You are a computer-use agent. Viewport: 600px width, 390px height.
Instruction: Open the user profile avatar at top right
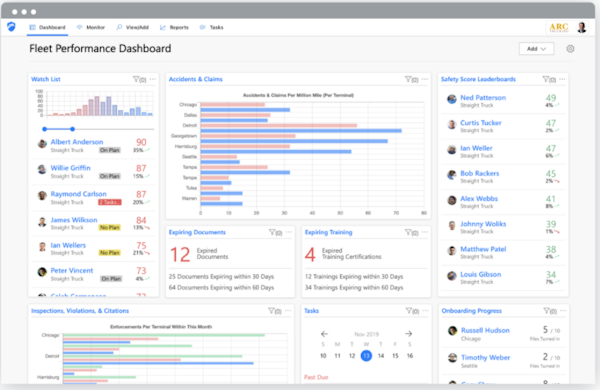[582, 27]
